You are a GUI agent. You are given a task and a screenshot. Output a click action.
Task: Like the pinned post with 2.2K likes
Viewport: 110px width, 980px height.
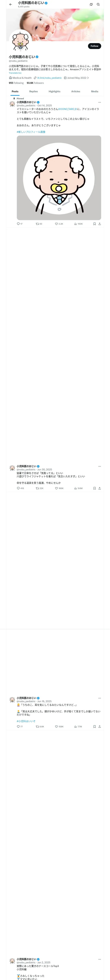click(59, 224)
